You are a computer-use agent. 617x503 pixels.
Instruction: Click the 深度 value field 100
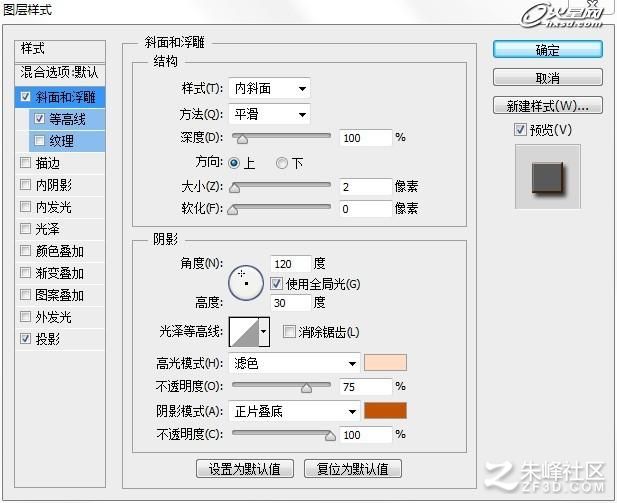tap(366, 138)
